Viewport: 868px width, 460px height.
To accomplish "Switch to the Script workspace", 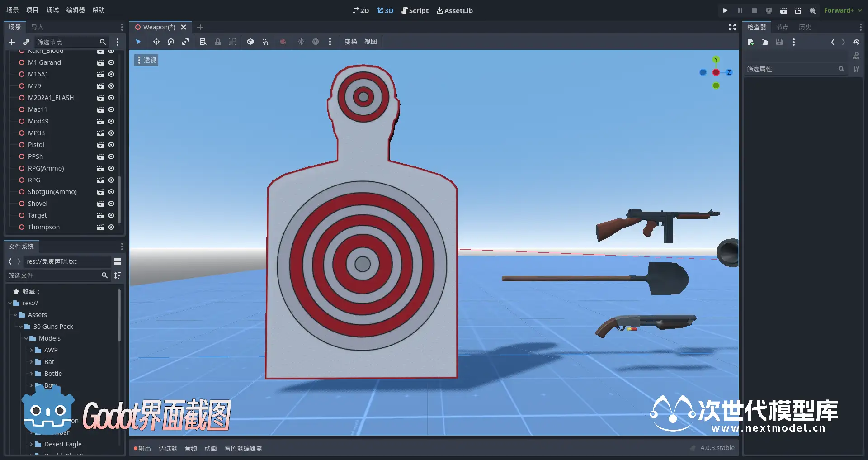I will click(x=415, y=10).
